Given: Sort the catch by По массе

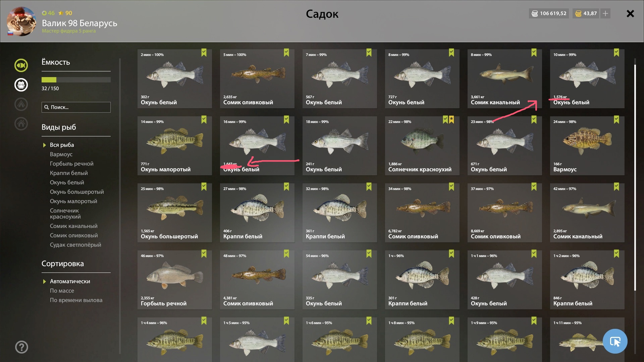Looking at the screenshot, I should pos(62,291).
